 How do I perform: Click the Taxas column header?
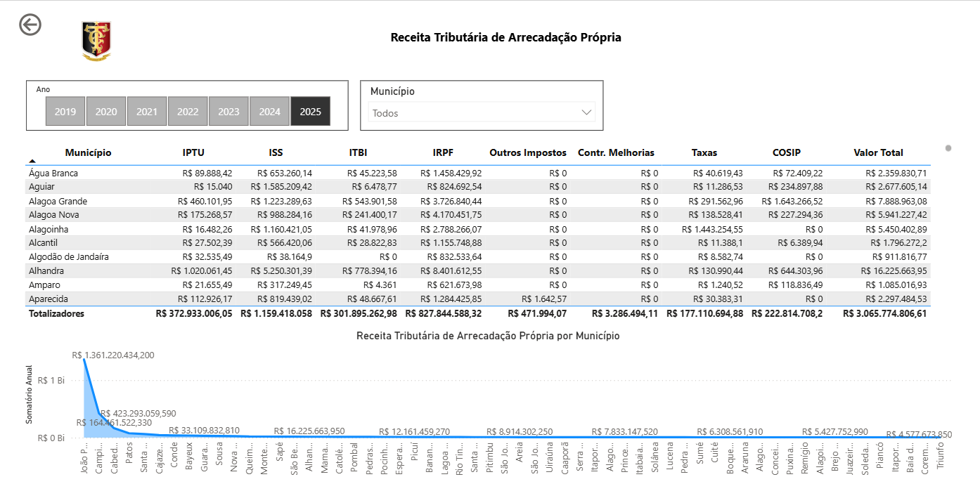704,152
